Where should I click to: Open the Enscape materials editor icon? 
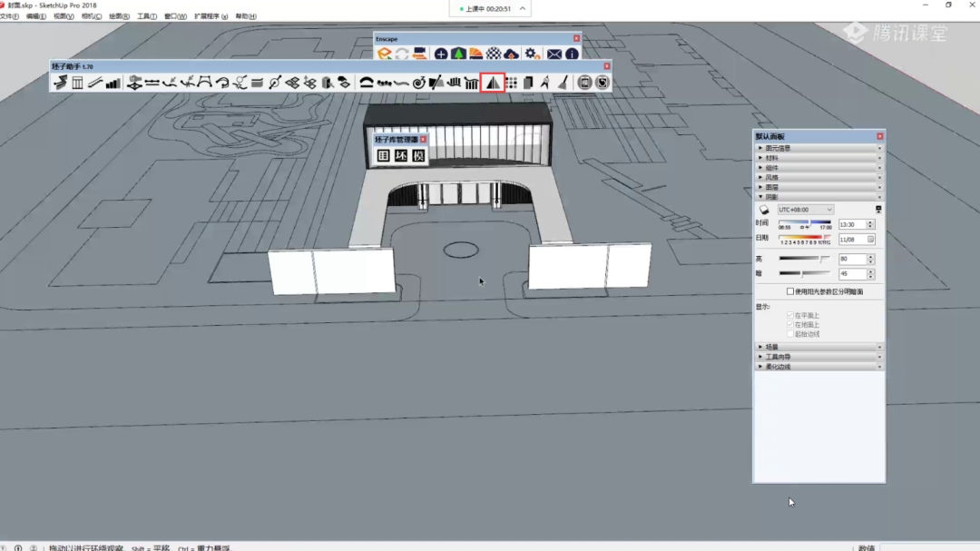tap(475, 54)
